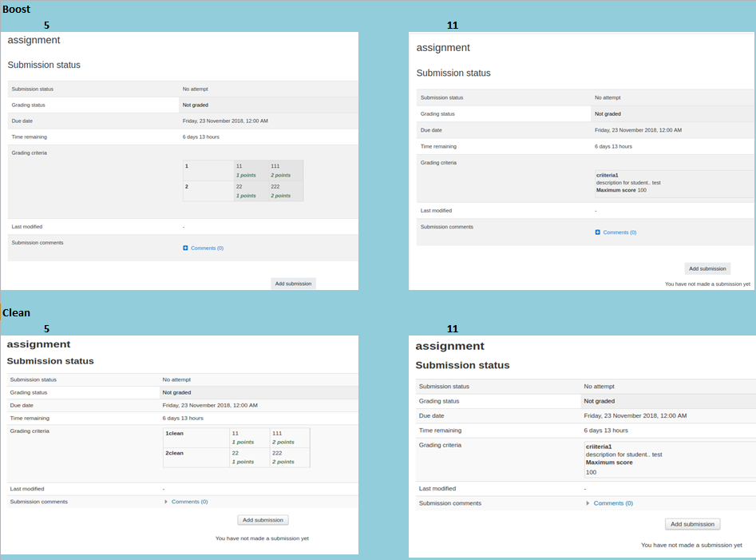This screenshot has height=560, width=756.
Task: Click due date value in Boost 11 panel
Action: point(638,130)
